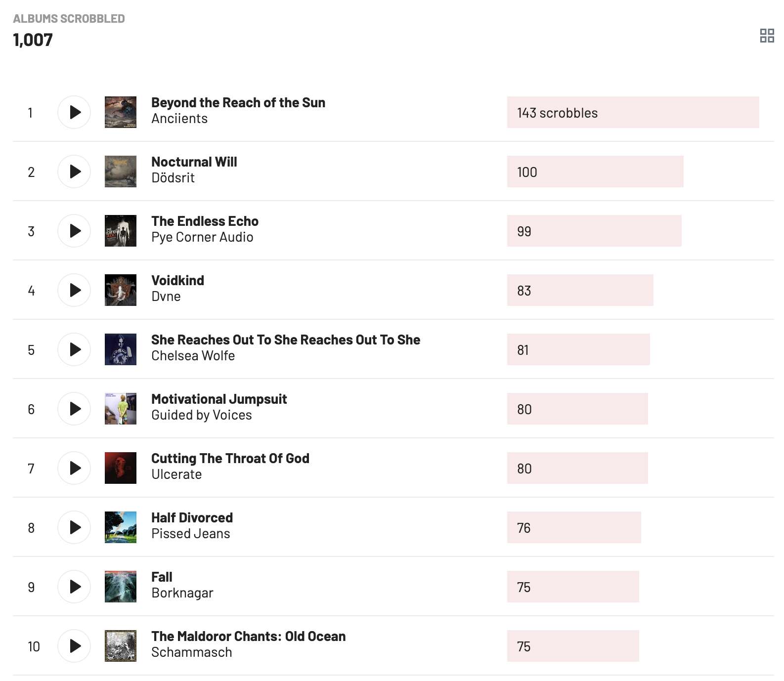The width and height of the screenshot is (784, 681).
Task: Open Cutting The Throat Of God cover art
Action: coord(121,468)
